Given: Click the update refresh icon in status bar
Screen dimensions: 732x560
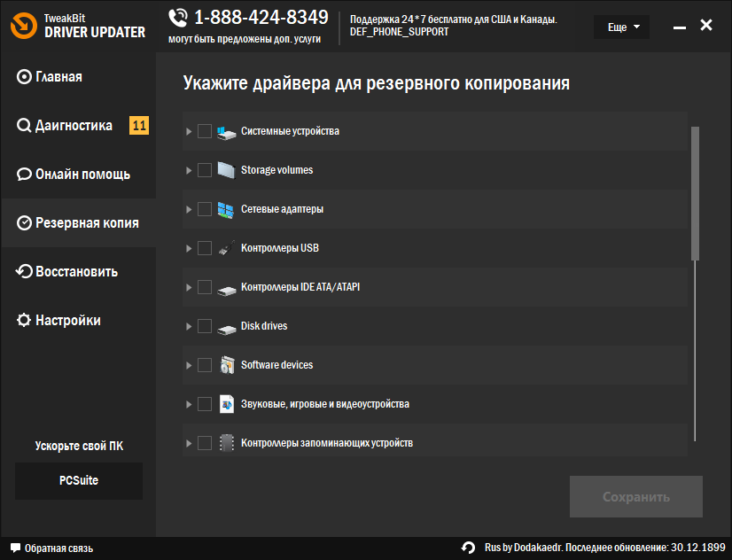Looking at the screenshot, I should (468, 548).
